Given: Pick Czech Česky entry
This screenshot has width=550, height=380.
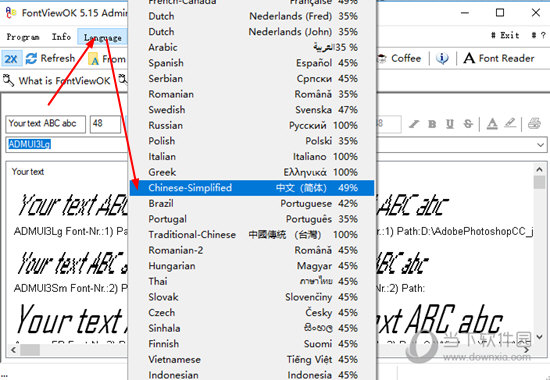Looking at the screenshot, I should [x=252, y=313].
